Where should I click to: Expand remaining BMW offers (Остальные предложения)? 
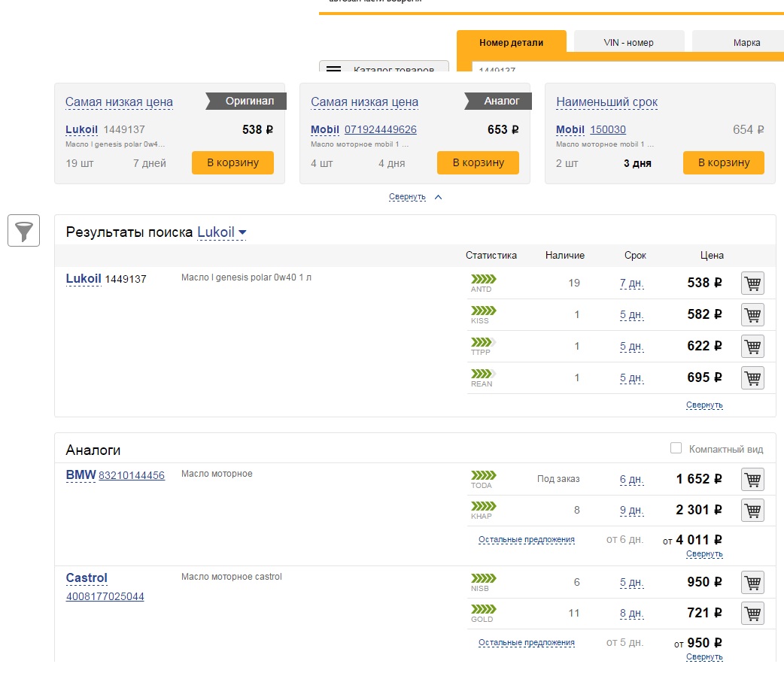[527, 540]
